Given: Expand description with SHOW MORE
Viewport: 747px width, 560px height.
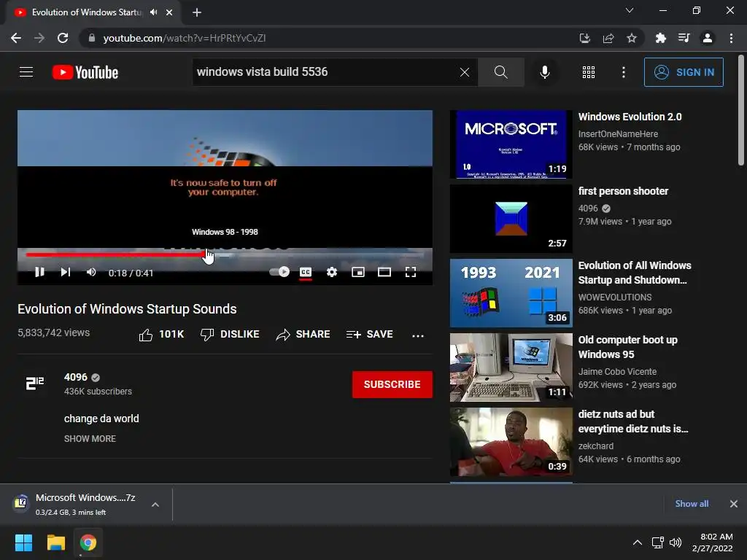Looking at the screenshot, I should click(90, 438).
